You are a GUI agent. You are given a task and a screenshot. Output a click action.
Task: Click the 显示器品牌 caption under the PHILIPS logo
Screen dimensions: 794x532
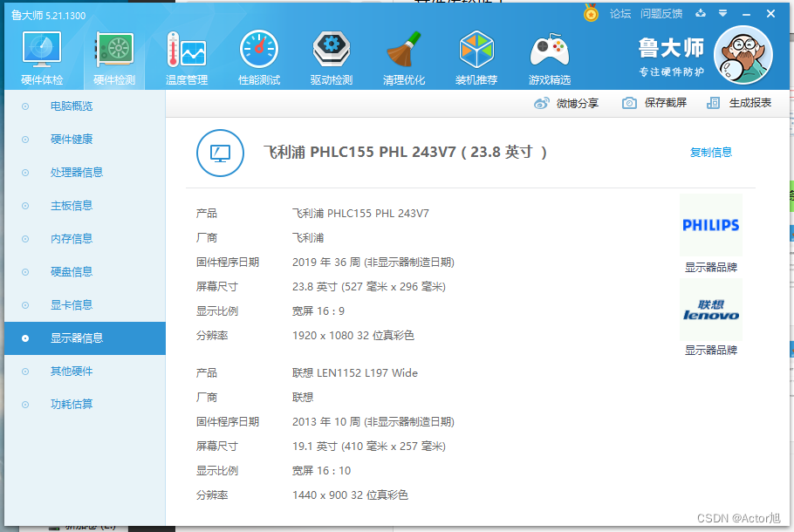tap(711, 267)
